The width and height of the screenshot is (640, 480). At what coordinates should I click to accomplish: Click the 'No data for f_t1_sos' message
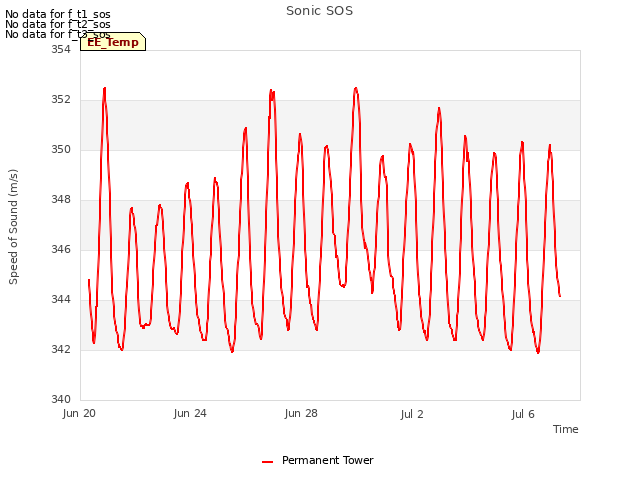[58, 14]
